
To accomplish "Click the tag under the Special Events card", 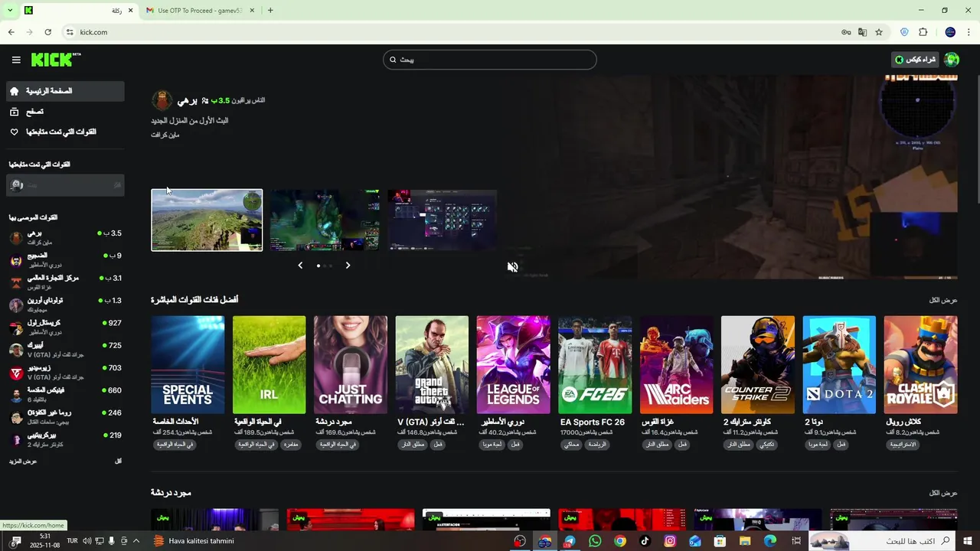I will coord(175,444).
